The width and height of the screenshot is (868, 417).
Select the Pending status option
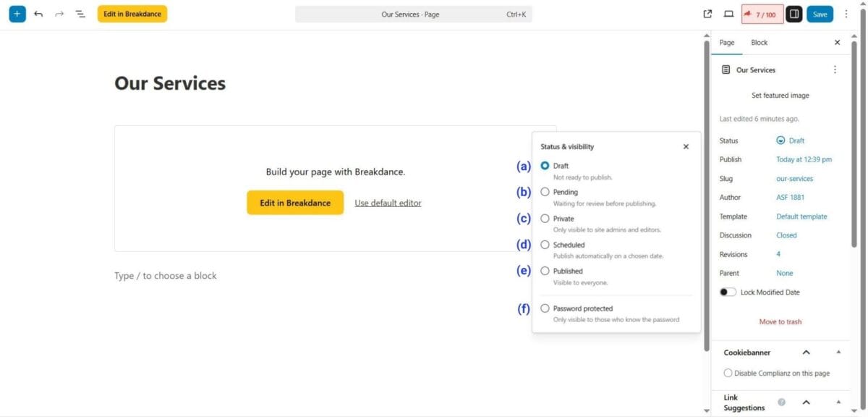545,192
